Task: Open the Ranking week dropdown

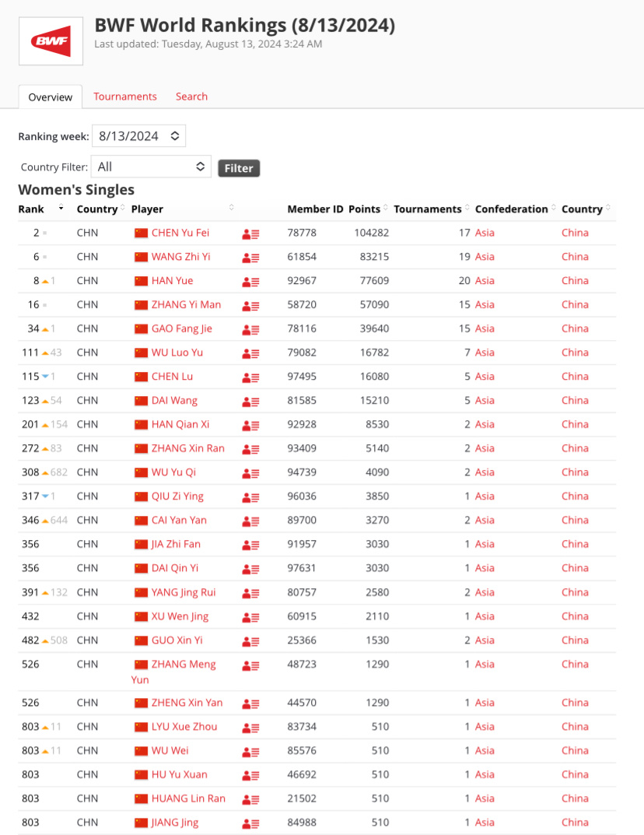Action: pos(139,135)
